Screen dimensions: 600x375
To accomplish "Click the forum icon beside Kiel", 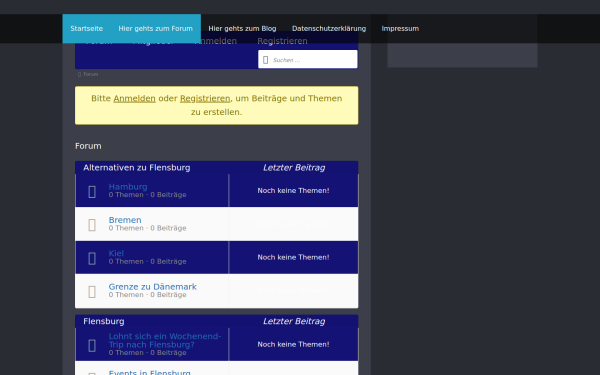I will pyautogui.click(x=92, y=258).
